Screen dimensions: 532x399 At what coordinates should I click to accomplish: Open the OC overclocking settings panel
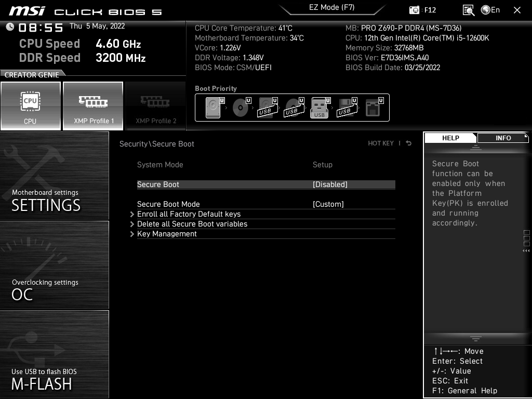click(x=54, y=265)
